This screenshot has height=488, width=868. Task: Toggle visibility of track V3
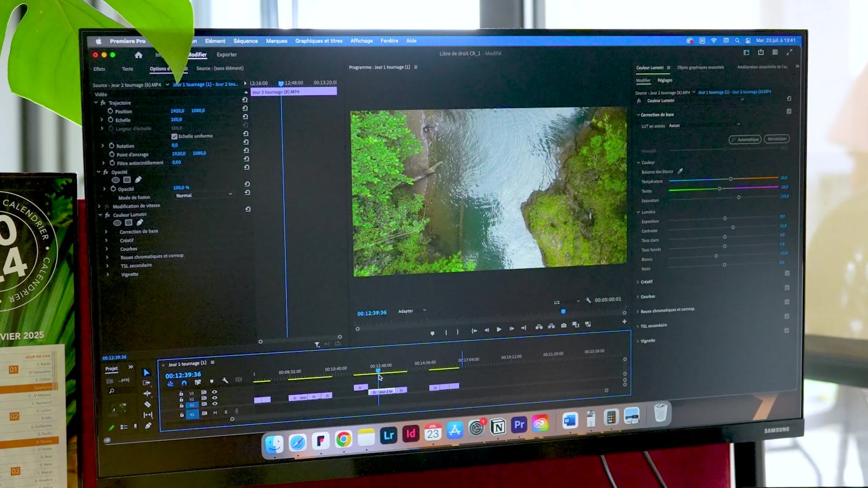coord(215,392)
